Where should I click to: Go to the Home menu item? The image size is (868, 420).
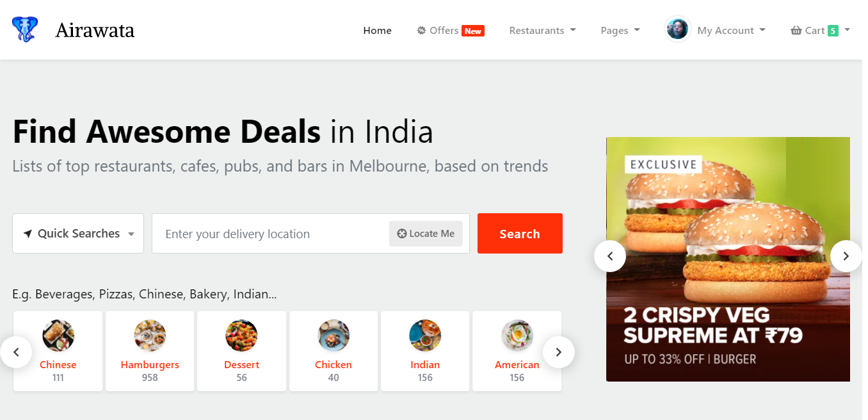tap(377, 30)
